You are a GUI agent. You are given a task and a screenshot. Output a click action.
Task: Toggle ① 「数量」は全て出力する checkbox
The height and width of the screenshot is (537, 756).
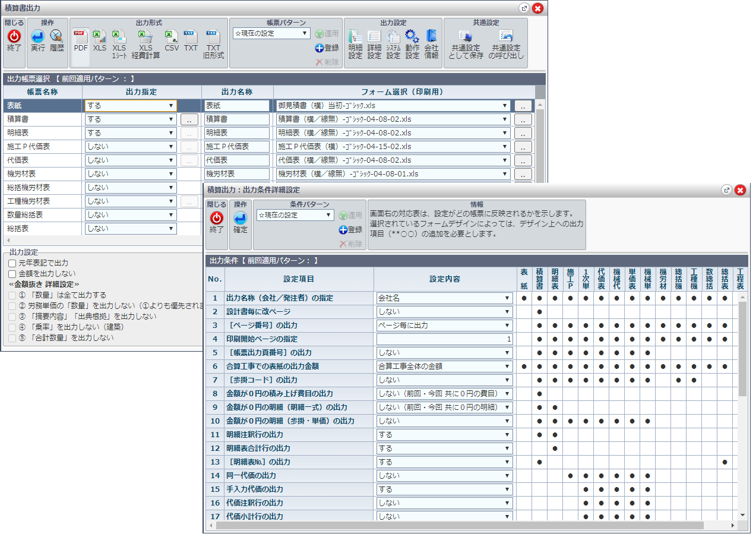(12, 295)
